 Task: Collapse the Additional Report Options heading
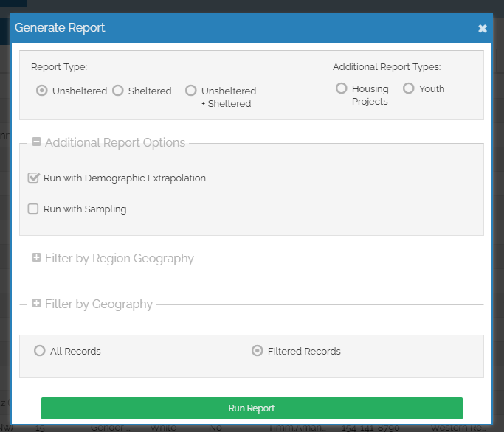115,143
